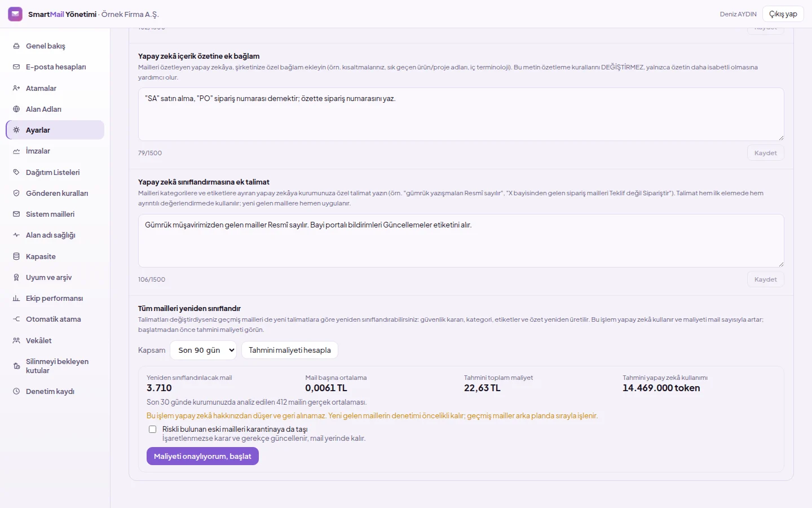The height and width of the screenshot is (508, 812).
Task: Click the '22,63 TL' total cost value
Action: tap(482, 388)
